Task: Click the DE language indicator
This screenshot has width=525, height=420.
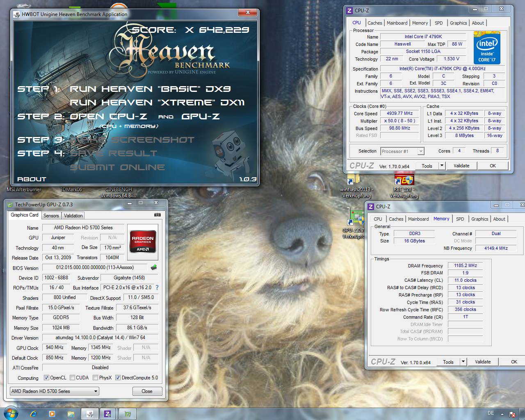Action: click(x=491, y=413)
